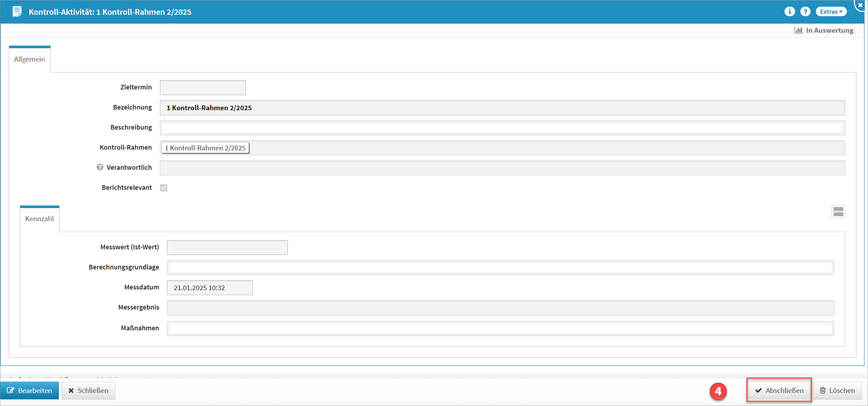
Task: Click the document icon beside title
Action: pos(17,12)
